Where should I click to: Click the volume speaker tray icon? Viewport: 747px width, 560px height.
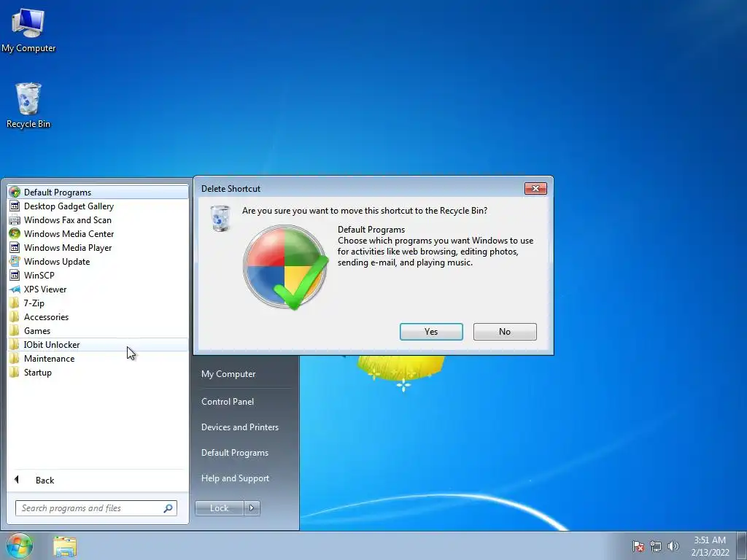tap(673, 546)
